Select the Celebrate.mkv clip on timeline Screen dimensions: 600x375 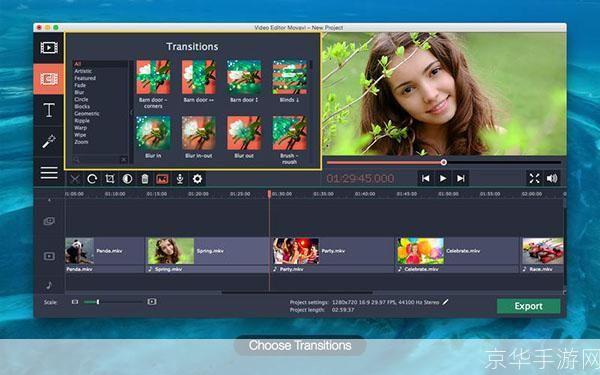click(457, 251)
